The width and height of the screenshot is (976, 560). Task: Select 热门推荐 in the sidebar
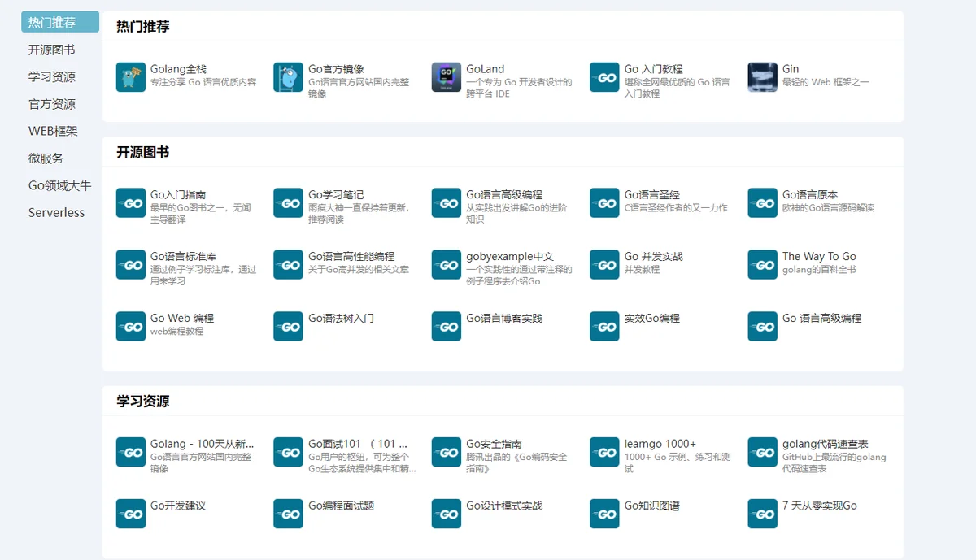point(60,22)
